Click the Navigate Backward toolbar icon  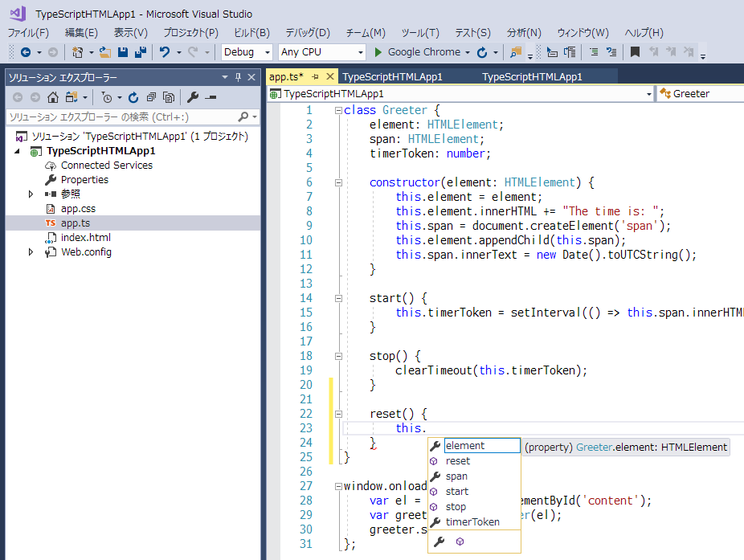tap(26, 52)
